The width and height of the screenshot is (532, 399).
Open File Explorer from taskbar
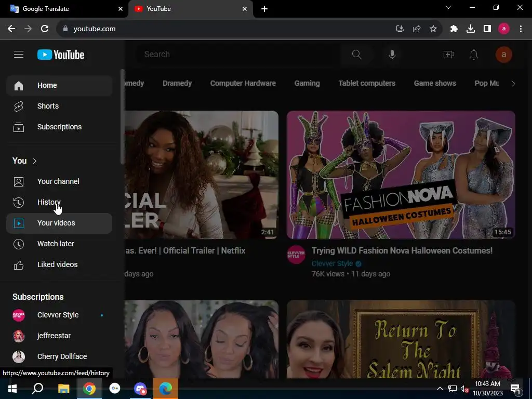(63, 389)
